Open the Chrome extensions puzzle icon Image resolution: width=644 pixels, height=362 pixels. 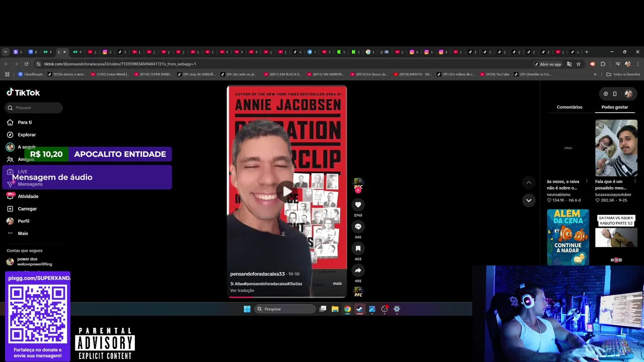(603, 64)
